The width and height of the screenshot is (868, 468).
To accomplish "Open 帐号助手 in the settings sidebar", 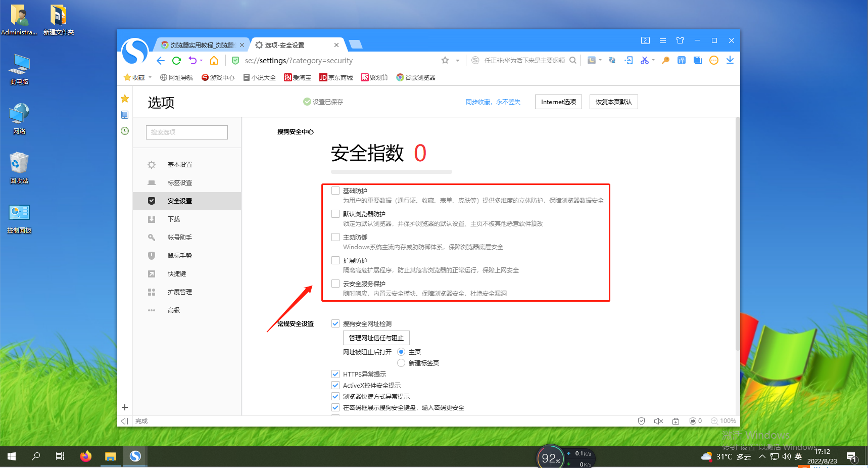I will (x=187, y=238).
